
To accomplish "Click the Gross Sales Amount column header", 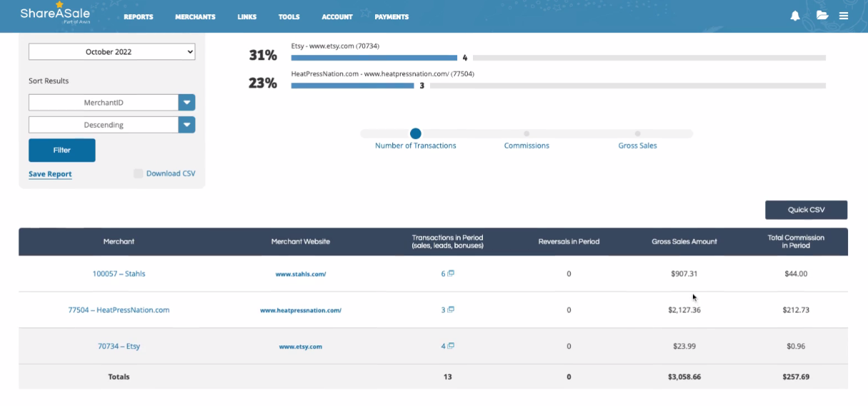I will point(684,242).
